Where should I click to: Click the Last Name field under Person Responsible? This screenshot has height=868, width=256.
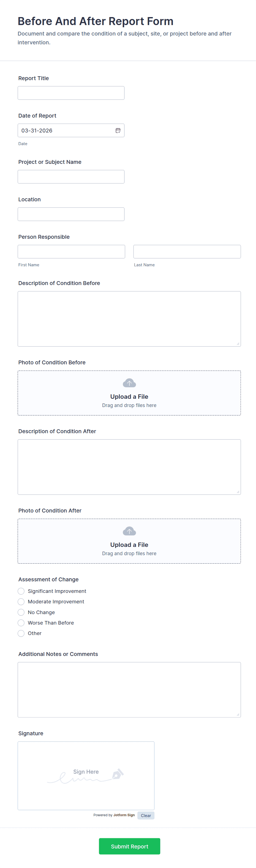point(187,251)
